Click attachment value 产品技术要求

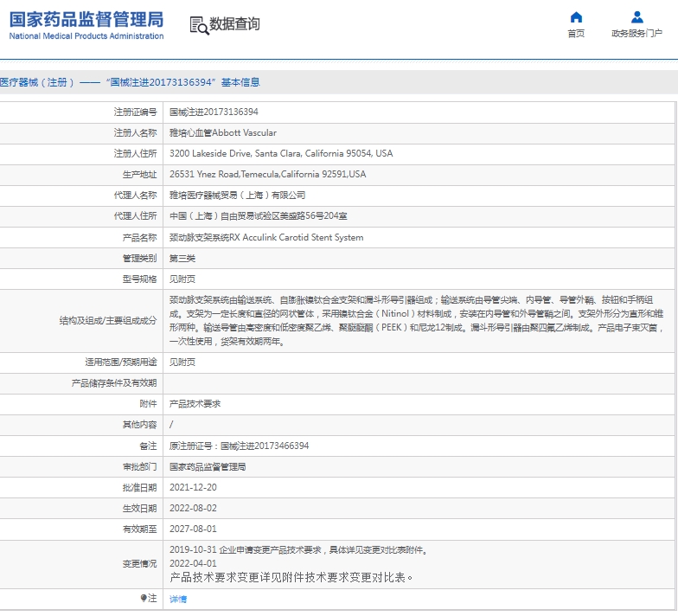click(x=195, y=404)
